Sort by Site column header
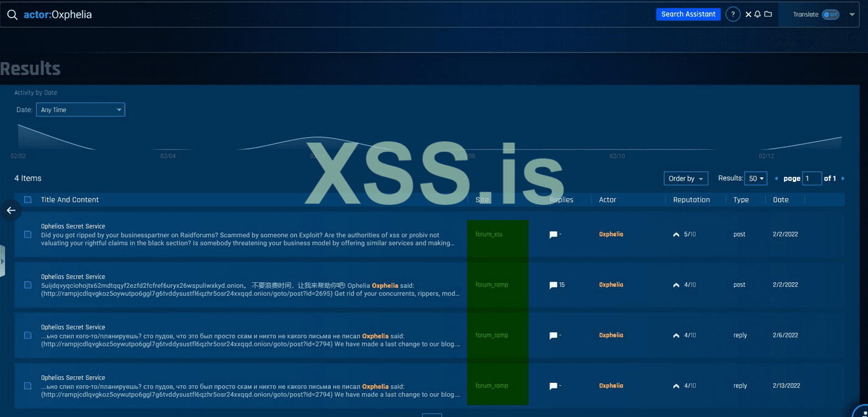Image resolution: width=868 pixels, height=417 pixels. coord(482,200)
